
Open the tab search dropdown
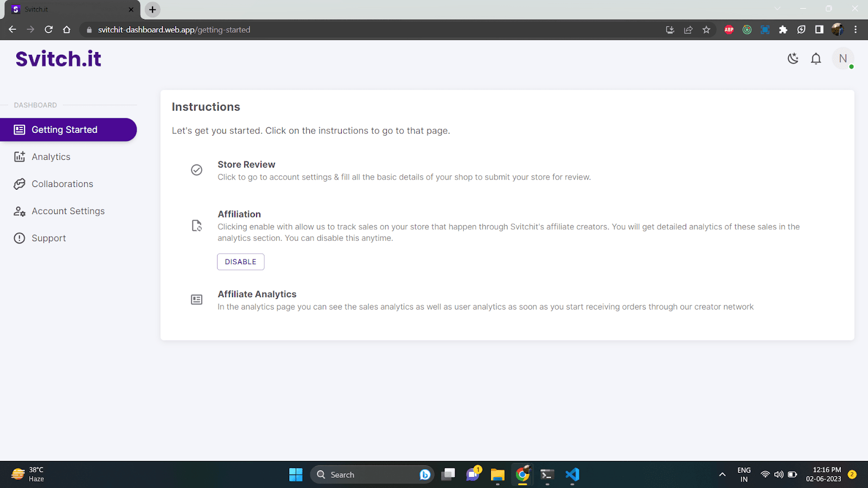[777, 9]
